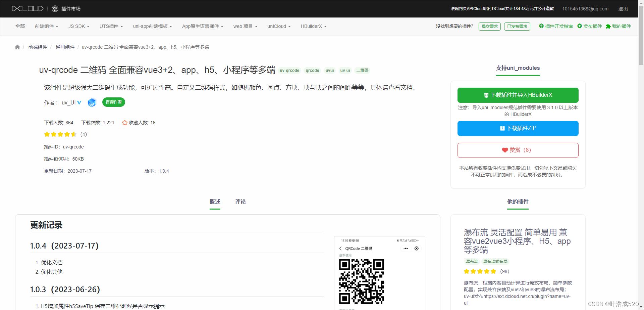Open the account email 1015451368@qq.com

click(x=585, y=9)
